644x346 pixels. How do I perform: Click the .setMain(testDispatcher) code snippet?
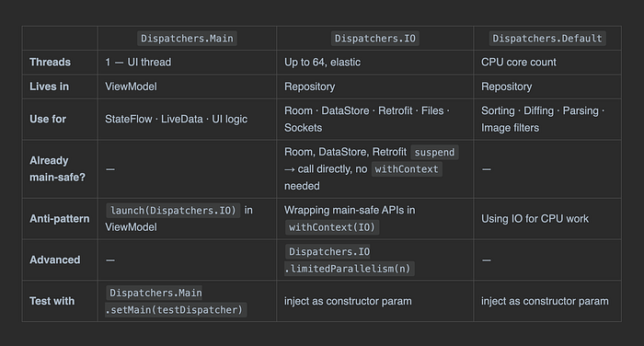pyautogui.click(x=176, y=310)
